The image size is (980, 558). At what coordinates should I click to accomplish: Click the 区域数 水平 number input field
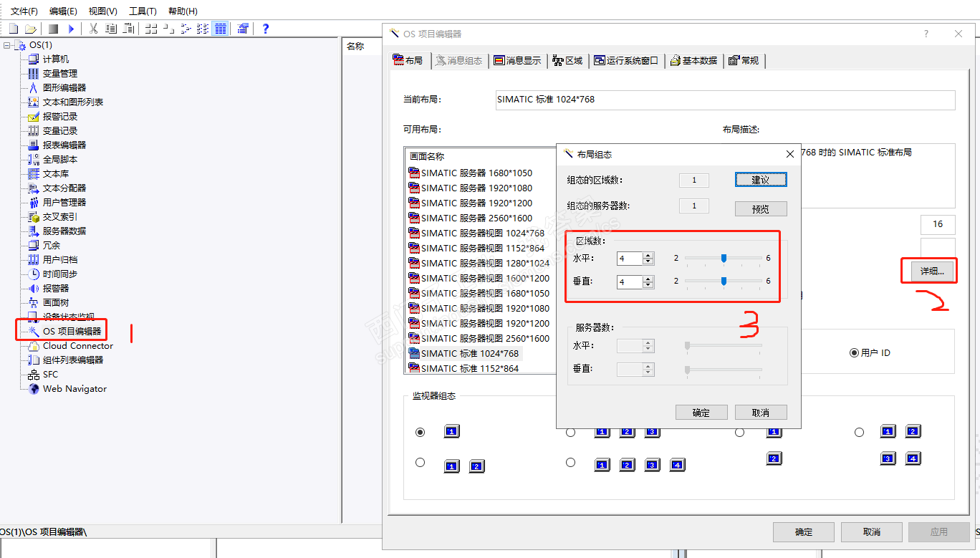coord(630,259)
